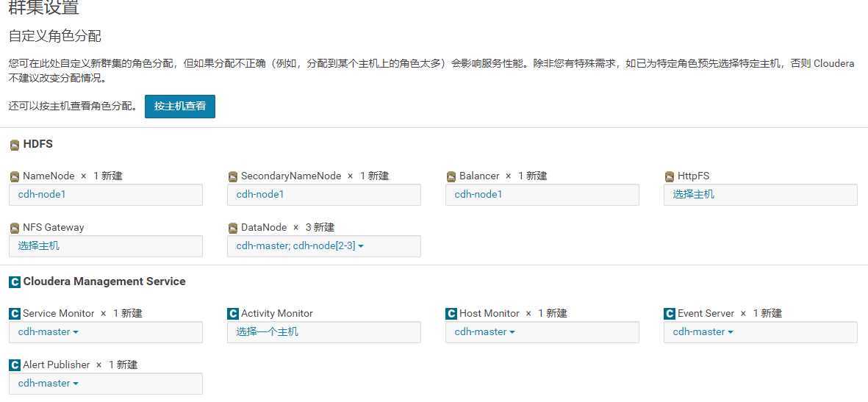Click the Activity Monitor label text
This screenshot has width=868, height=402.
click(277, 313)
